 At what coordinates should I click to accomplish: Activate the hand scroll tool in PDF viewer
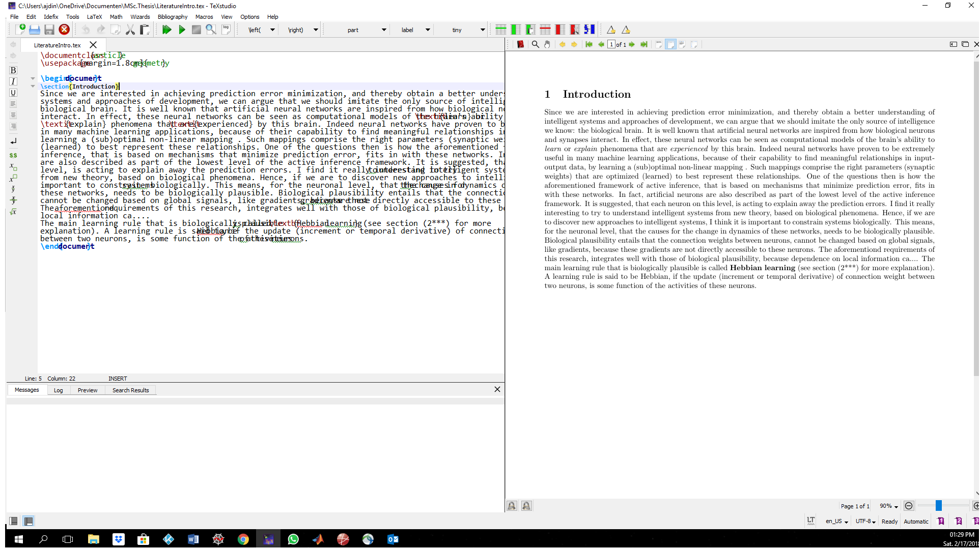coord(547,45)
